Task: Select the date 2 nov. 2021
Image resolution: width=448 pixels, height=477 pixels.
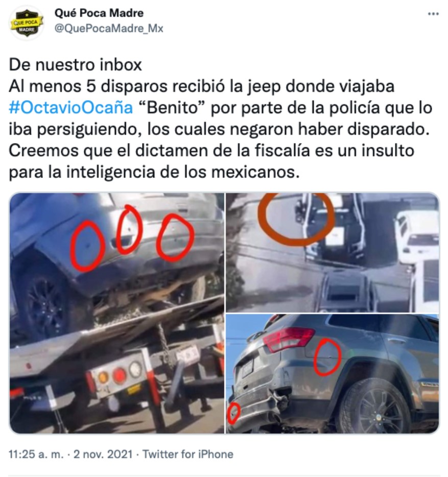Action: tap(103, 454)
